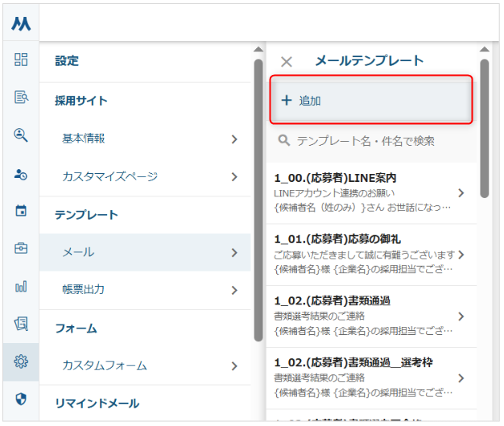
Task: Click the 追加 button to add template
Action: (370, 101)
